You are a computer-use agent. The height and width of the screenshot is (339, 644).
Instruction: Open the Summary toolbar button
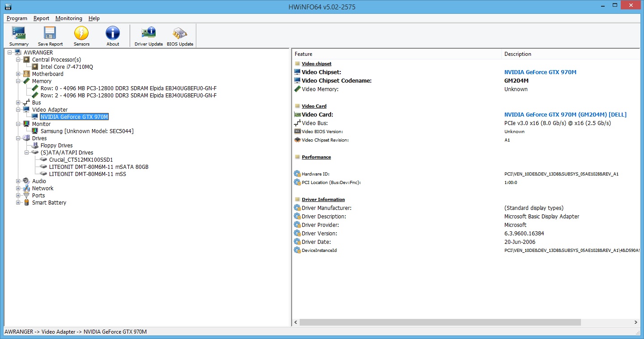(x=19, y=36)
